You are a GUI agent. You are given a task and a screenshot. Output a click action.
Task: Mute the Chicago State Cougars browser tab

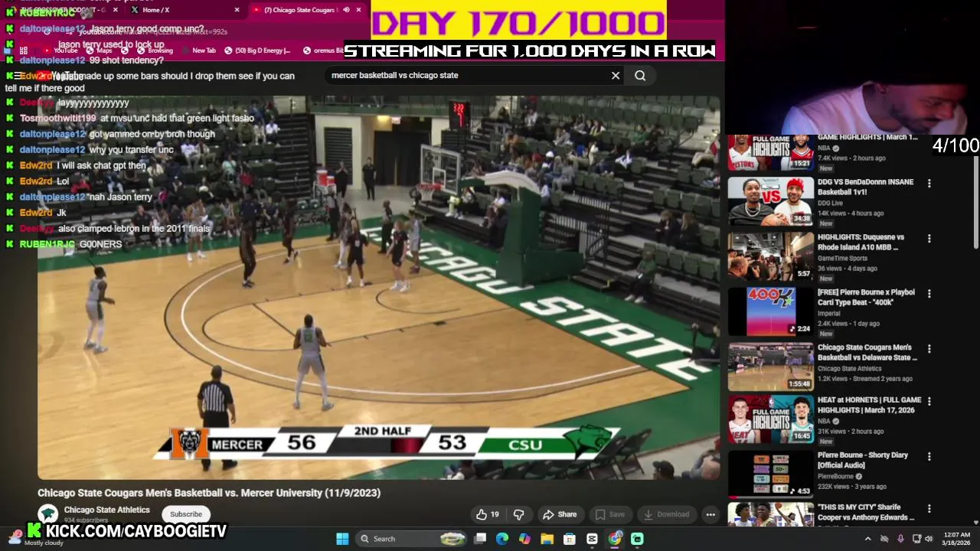[x=346, y=10]
